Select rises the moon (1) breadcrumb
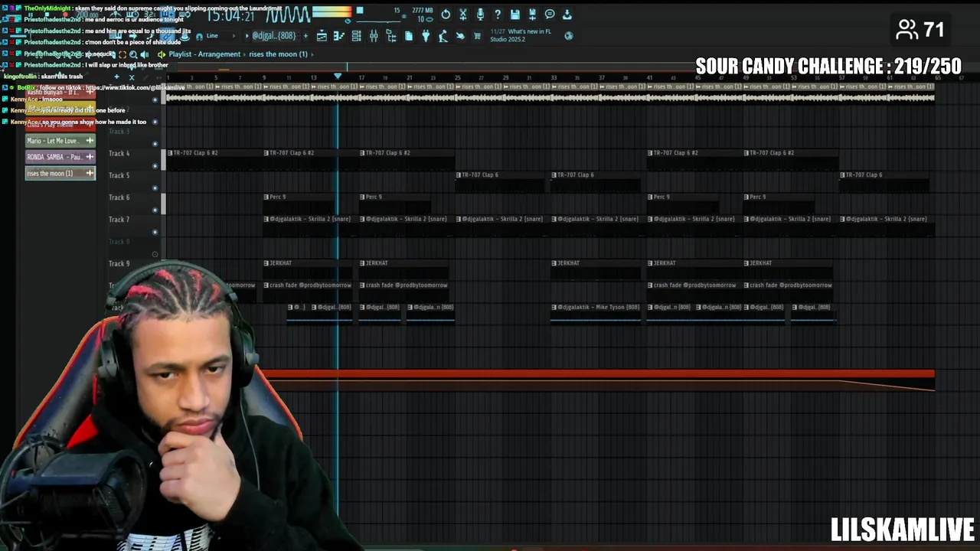980x551 pixels. click(278, 54)
